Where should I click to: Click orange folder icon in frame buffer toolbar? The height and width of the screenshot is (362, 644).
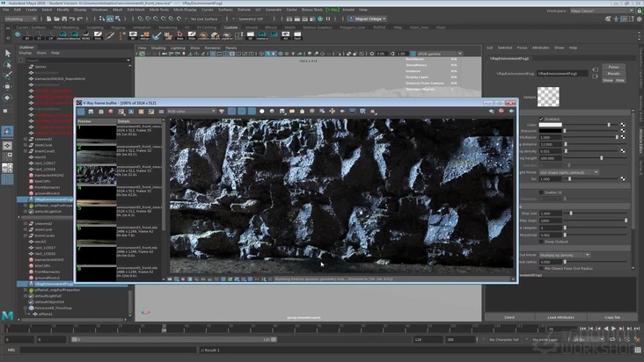[291, 111]
